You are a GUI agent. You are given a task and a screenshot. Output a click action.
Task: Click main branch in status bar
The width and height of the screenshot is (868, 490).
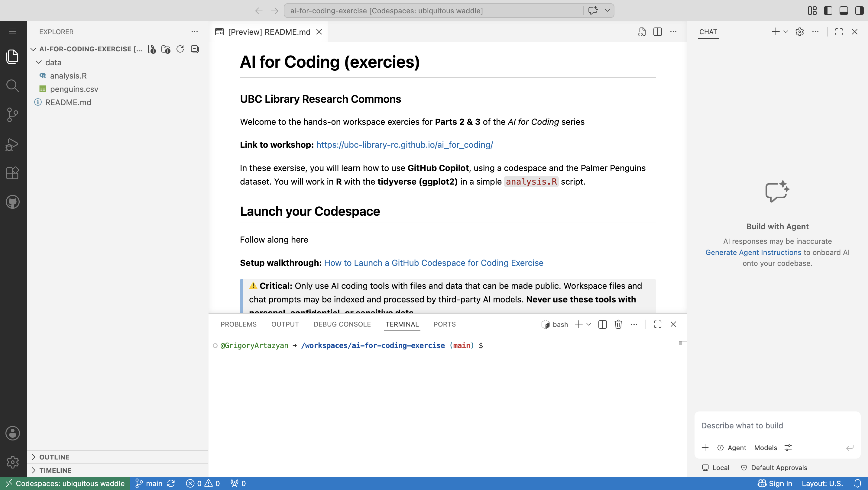point(149,484)
